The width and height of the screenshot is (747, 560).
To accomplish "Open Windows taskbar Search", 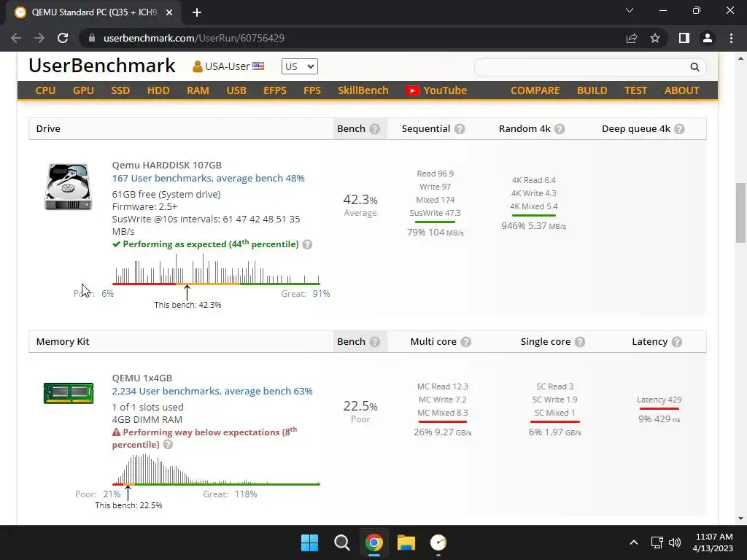I will (341, 542).
